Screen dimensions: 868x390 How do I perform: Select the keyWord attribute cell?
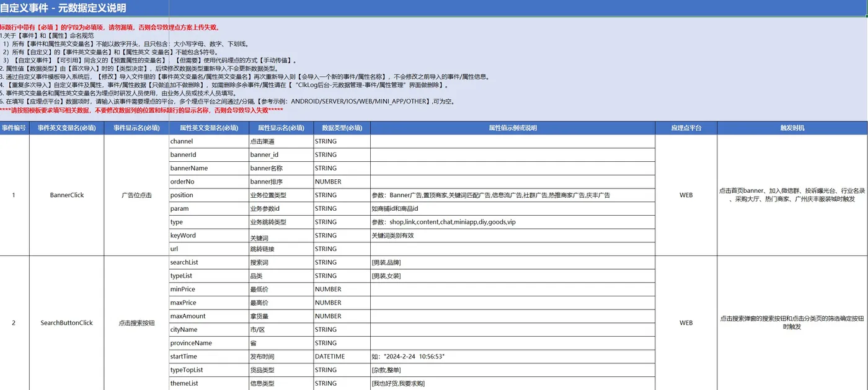click(x=209, y=236)
